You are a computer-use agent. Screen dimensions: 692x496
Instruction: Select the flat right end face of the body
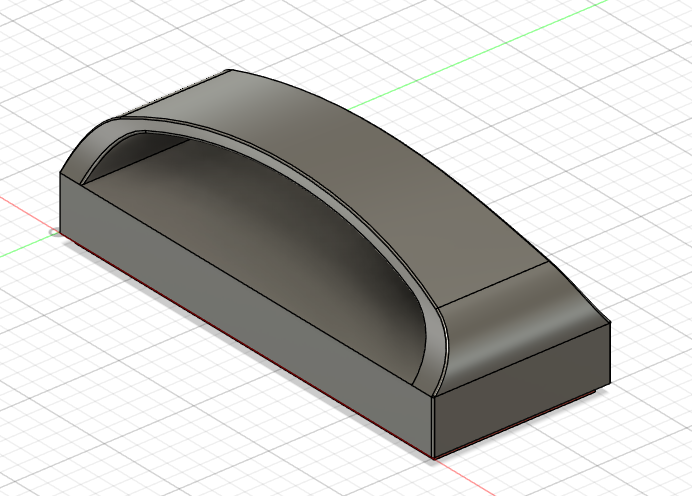point(523,391)
